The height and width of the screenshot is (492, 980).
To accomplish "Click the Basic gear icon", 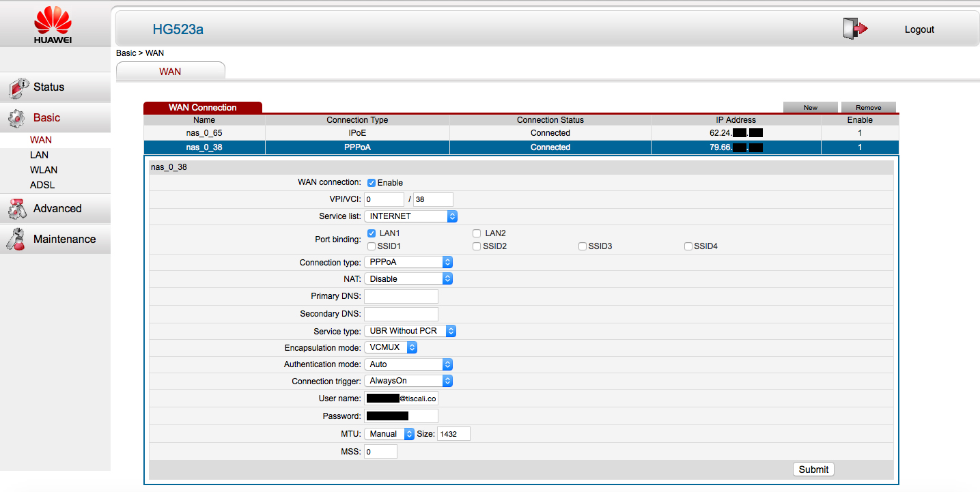I will (17, 119).
